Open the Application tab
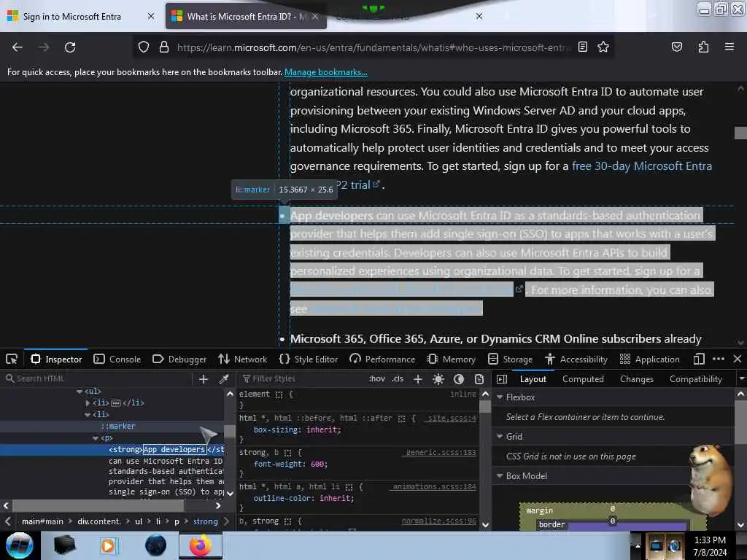747x560 pixels. [x=650, y=359]
